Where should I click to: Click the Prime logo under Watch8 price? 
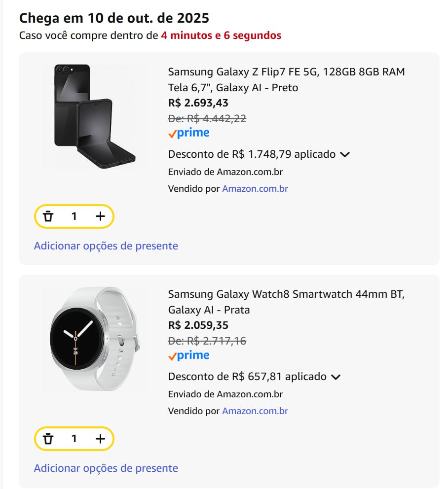point(188,355)
